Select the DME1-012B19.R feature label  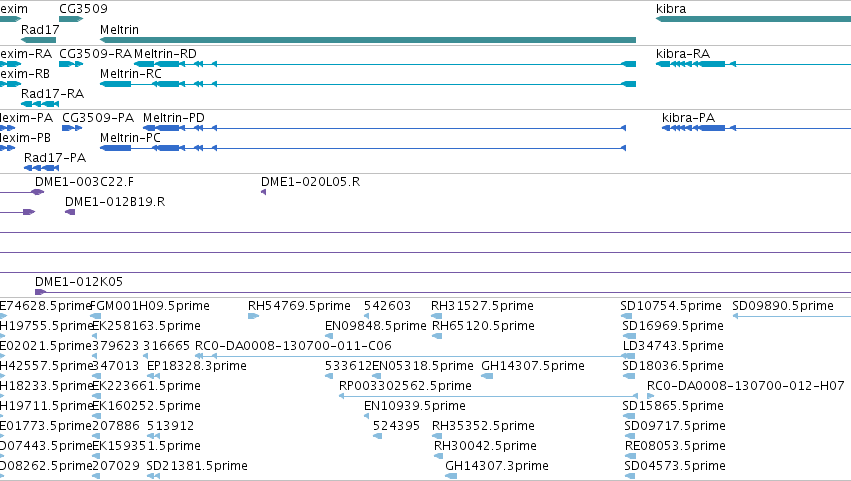pos(115,202)
